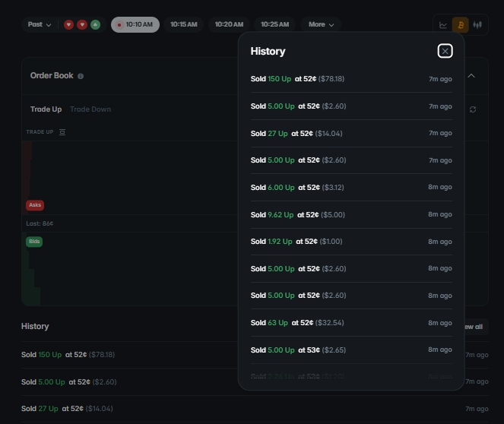Switch to Trade Up tab
504x424 pixels.
tap(46, 109)
